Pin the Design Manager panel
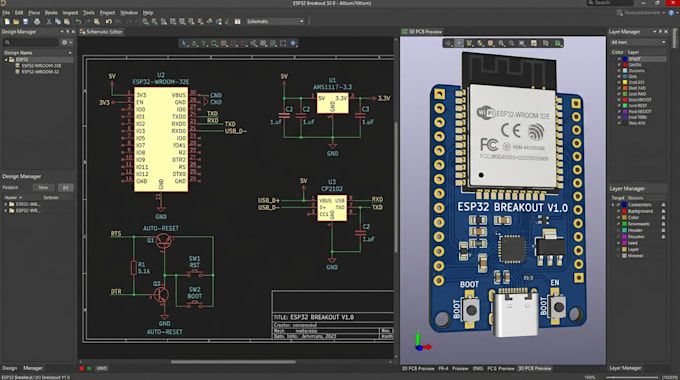The height and width of the screenshot is (380, 680). tap(67, 32)
